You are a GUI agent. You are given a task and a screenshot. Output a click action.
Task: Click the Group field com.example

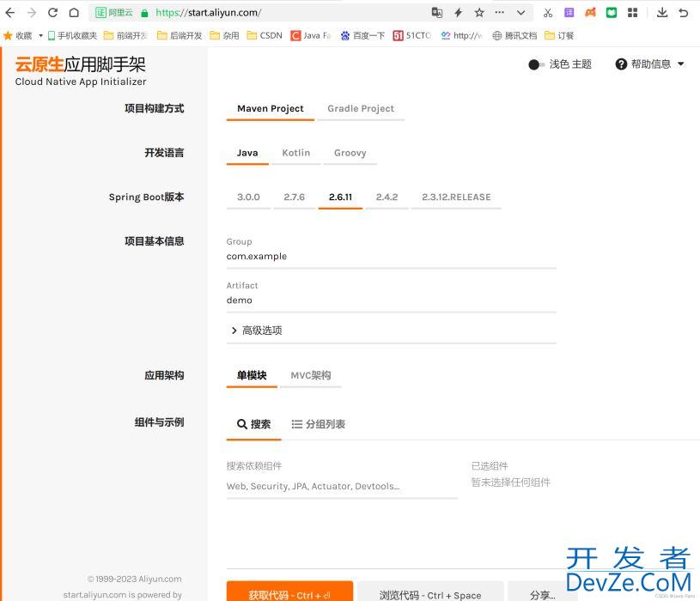(x=391, y=257)
